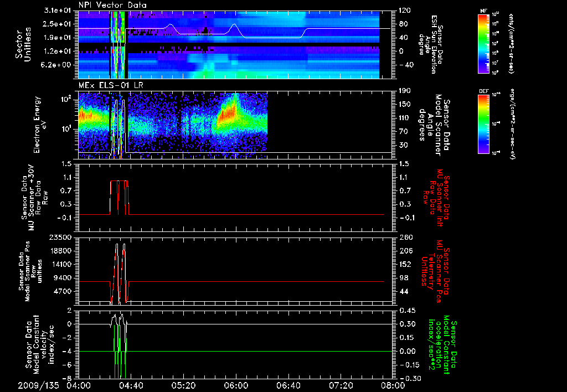This screenshot has width=567, height=392.
Task: Click the 07:20 time axis label
Action: coord(341,385)
